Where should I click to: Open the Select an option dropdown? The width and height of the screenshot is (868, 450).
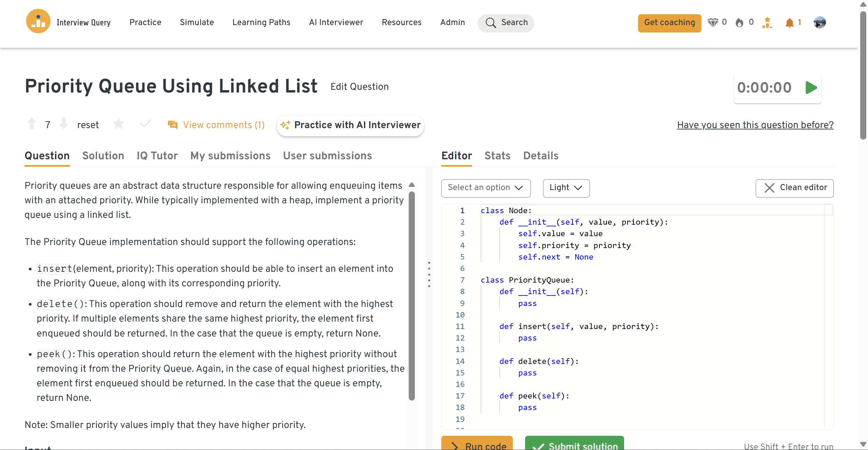[x=485, y=188]
